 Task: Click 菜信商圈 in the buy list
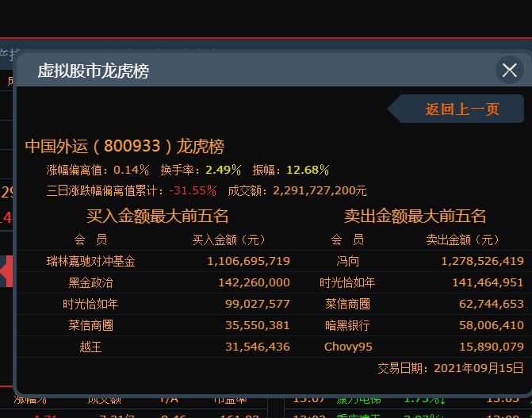click(90, 325)
